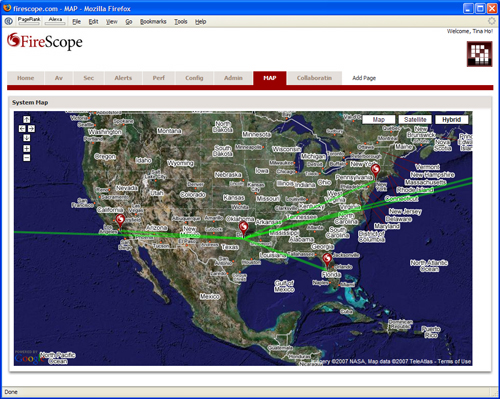Pan the map right with arrow control

click(31, 129)
